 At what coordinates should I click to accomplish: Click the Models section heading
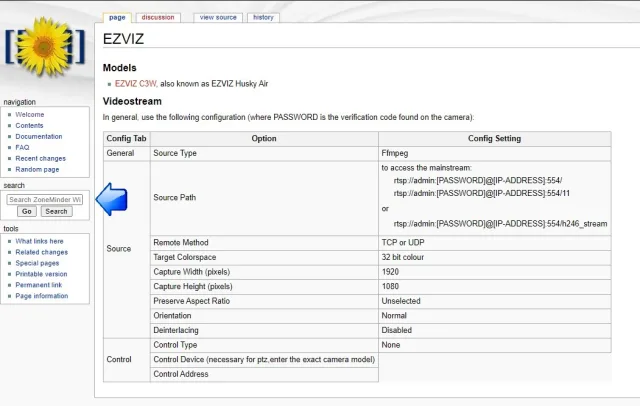point(120,68)
